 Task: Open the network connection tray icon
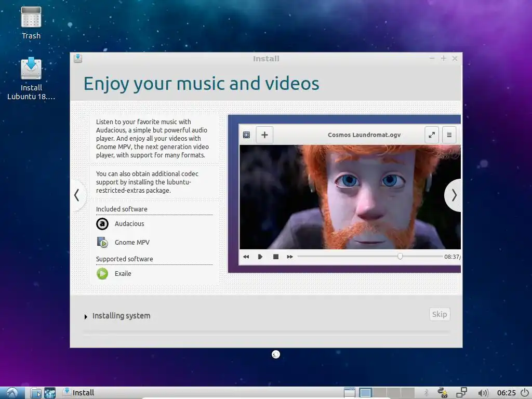coord(461,393)
